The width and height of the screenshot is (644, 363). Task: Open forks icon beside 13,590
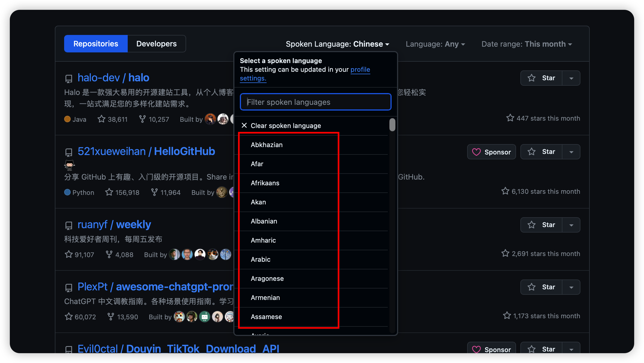pyautogui.click(x=111, y=317)
